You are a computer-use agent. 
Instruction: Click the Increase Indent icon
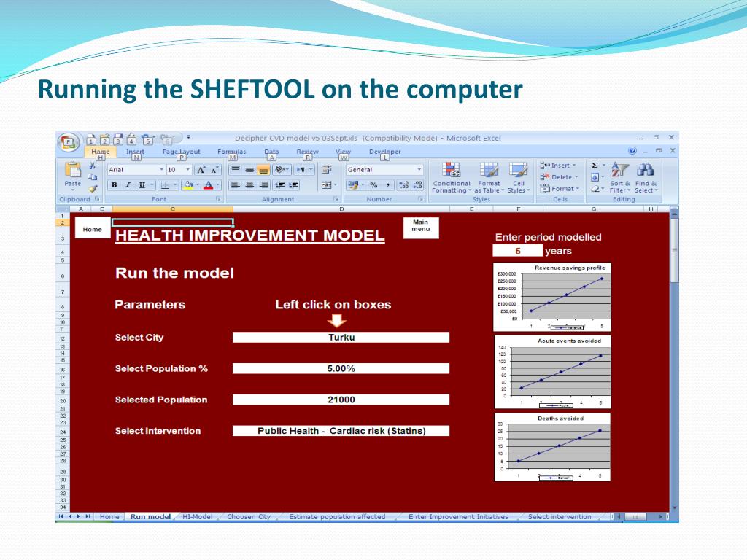pyautogui.click(x=294, y=184)
